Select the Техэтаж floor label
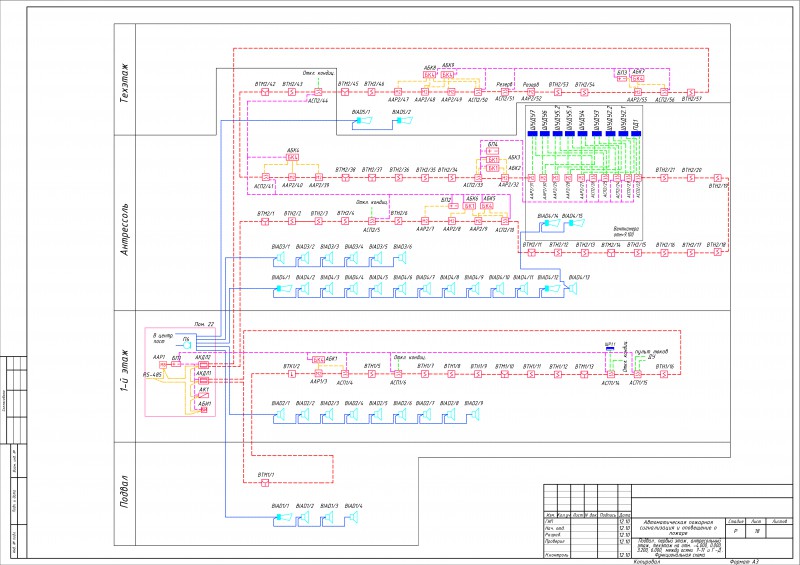 [x=124, y=84]
